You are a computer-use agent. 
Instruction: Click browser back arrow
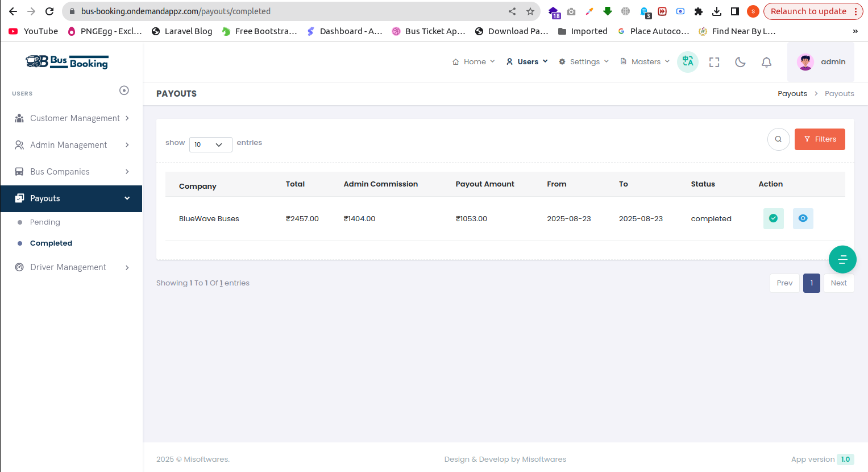[x=13, y=11]
